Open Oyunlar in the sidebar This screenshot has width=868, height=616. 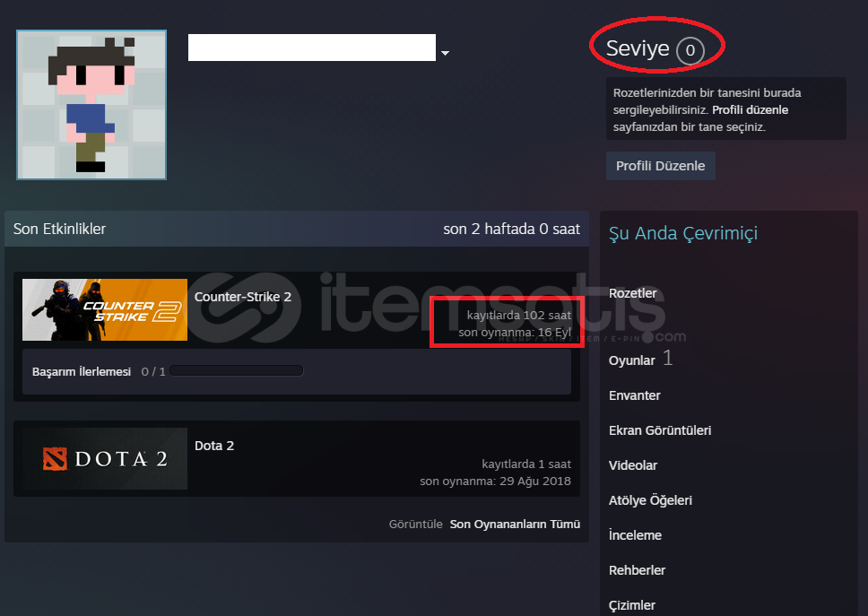tap(631, 360)
